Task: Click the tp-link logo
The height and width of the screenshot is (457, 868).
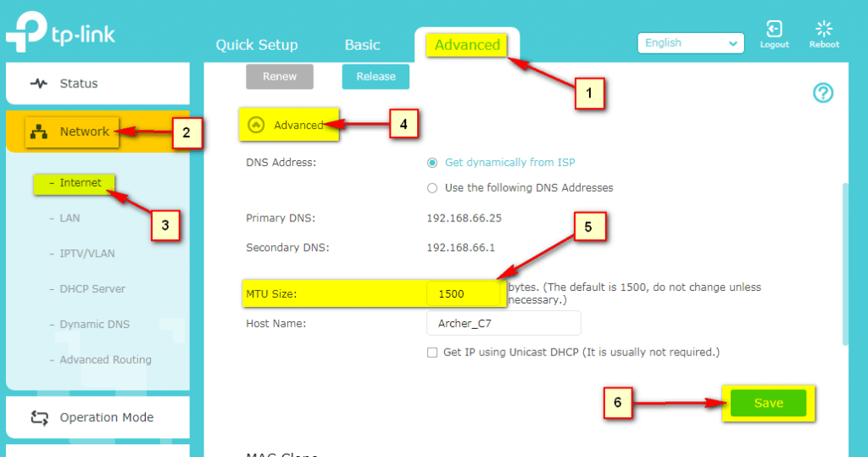Action: (59, 36)
